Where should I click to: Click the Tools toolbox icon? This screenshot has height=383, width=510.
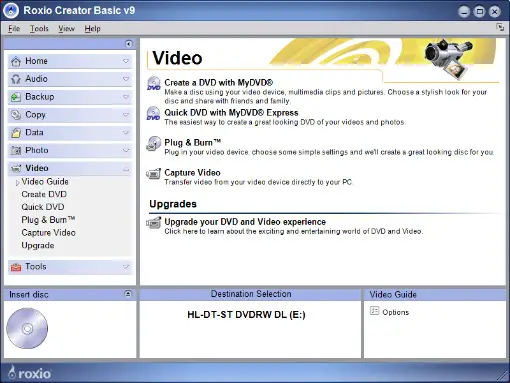(x=16, y=267)
